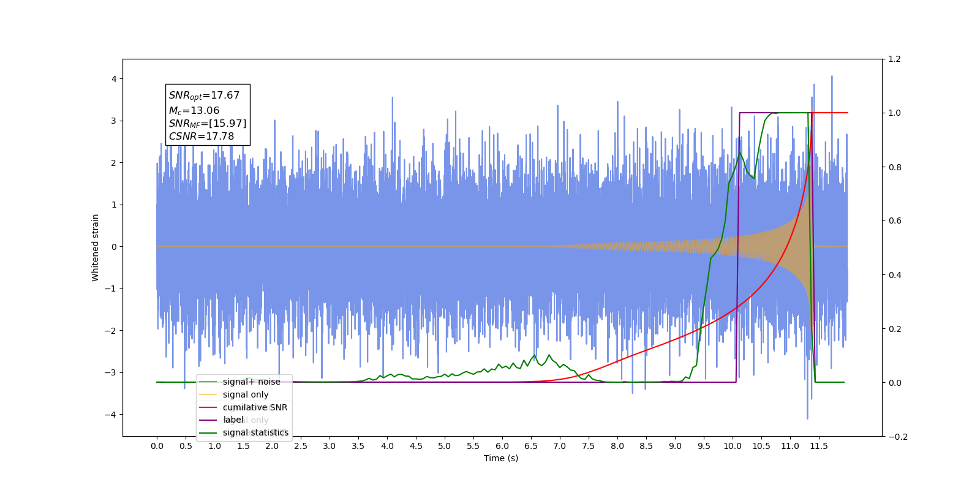Click the right y-axis tick label −0.2

(x=897, y=437)
